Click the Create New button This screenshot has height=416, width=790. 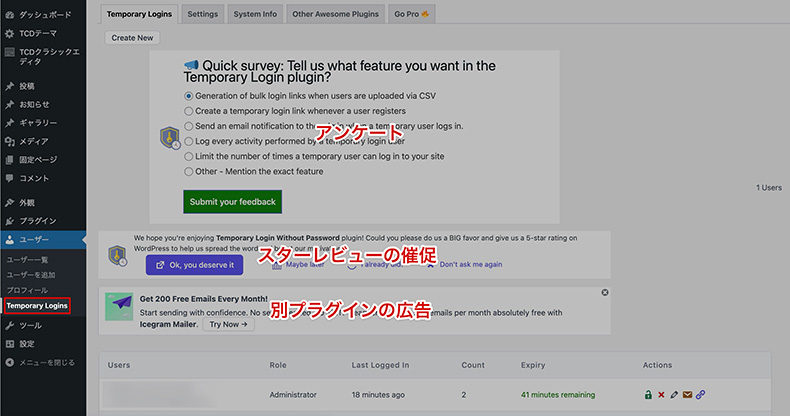pos(132,38)
